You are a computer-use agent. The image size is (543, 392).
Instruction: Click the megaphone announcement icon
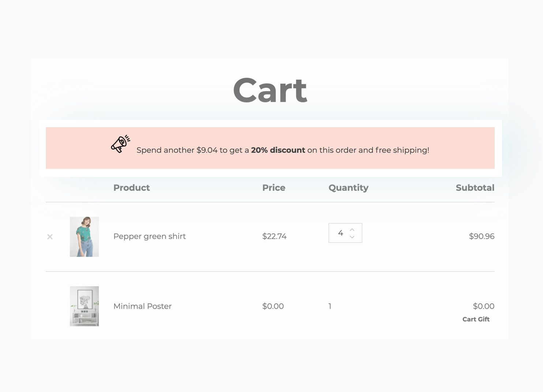(x=120, y=144)
